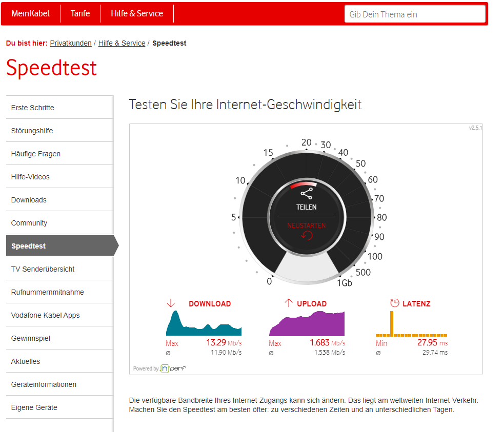Screen dimensions: 504x432
Task: Click the restart circular arrow icon
Action: 307,236
